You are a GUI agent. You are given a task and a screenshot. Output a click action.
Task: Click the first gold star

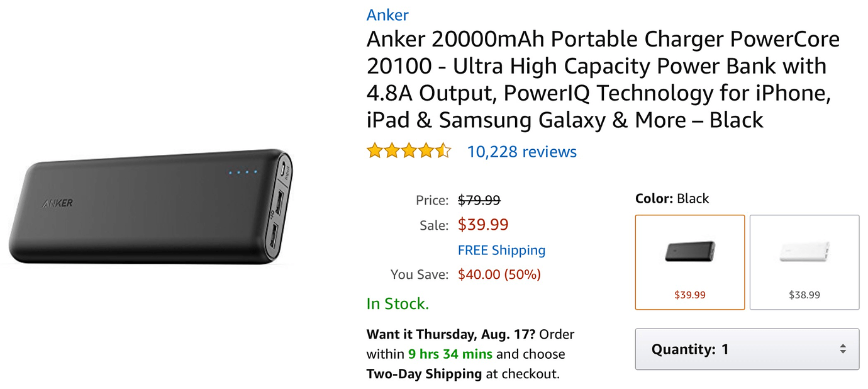(x=374, y=150)
